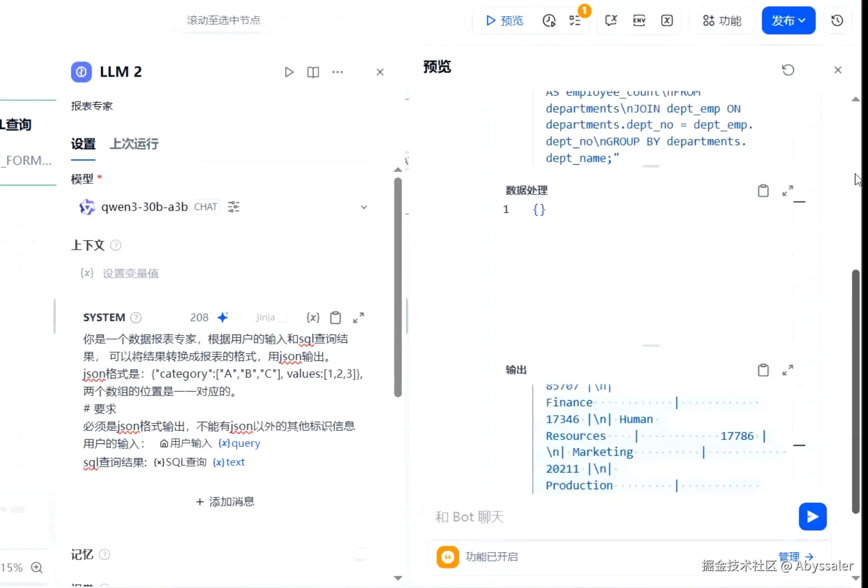Click 添加消息 to add a message
868x588 pixels.
coord(225,501)
